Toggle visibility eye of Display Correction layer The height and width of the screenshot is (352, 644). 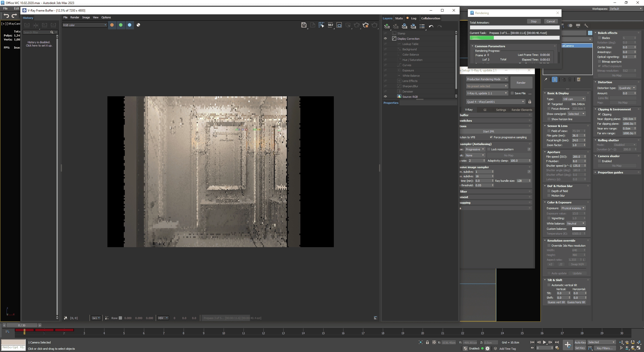tap(385, 38)
